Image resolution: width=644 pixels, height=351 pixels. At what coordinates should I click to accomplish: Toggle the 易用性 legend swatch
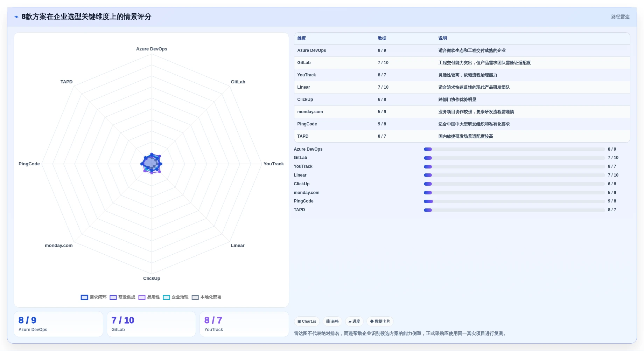142,297
